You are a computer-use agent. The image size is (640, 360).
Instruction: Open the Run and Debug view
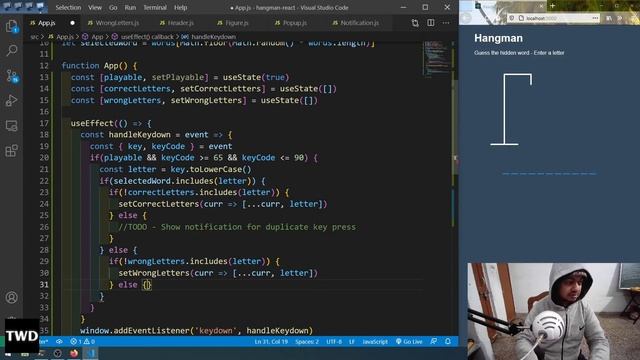tap(12, 100)
